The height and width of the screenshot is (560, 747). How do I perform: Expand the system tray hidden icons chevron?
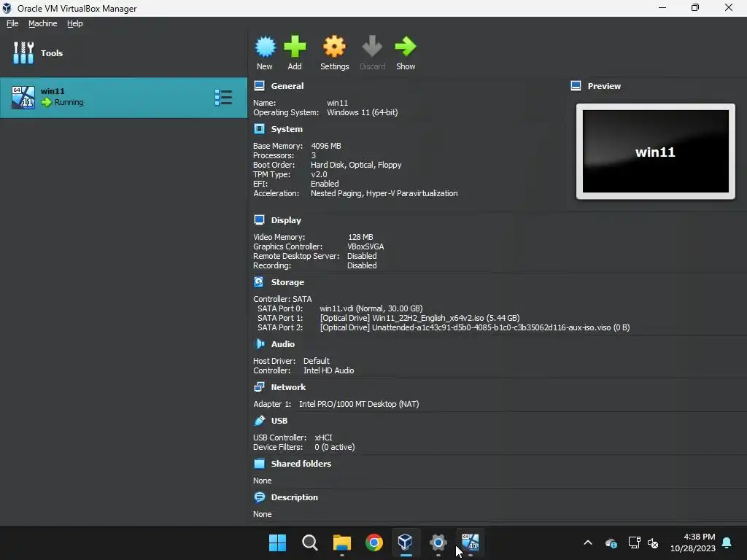[x=588, y=542]
